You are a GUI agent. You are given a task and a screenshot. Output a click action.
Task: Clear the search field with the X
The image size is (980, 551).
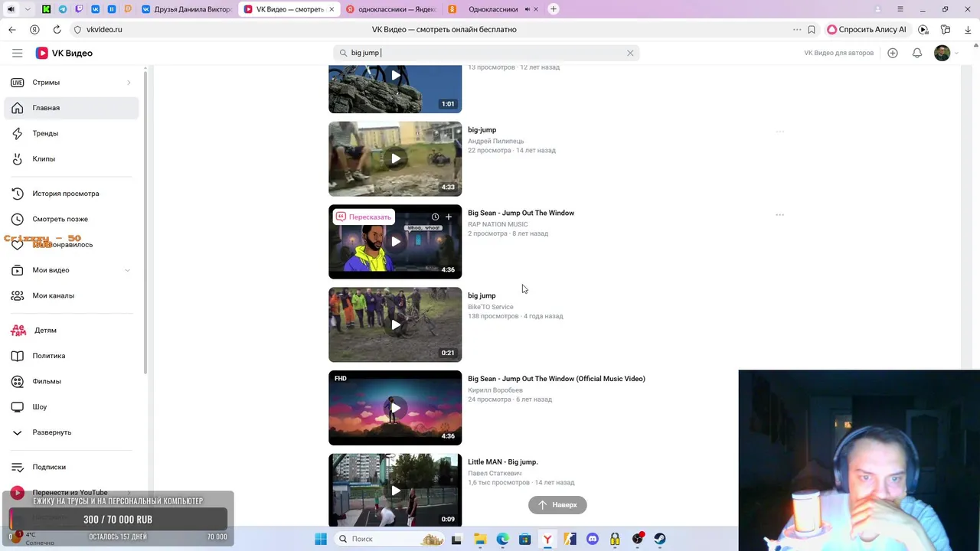pos(630,53)
